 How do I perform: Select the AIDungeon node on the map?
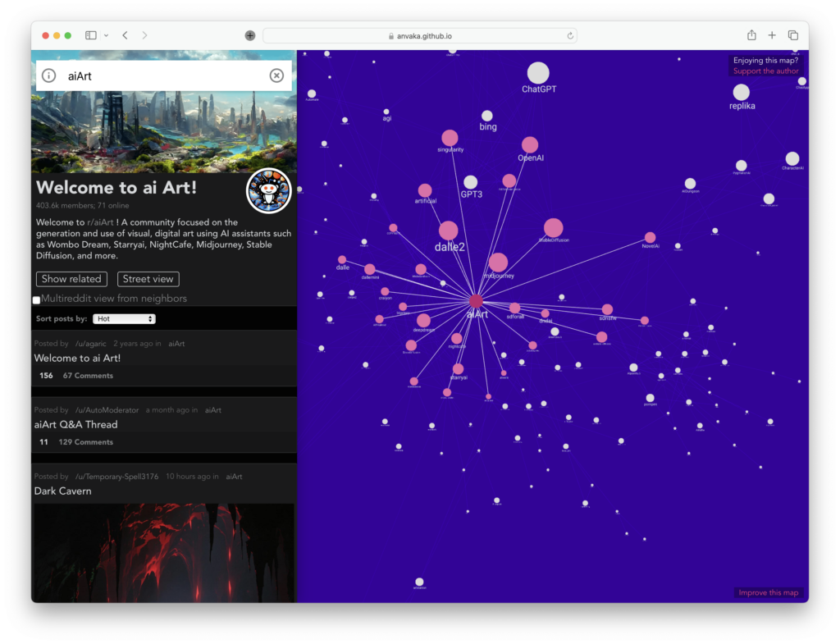click(690, 184)
